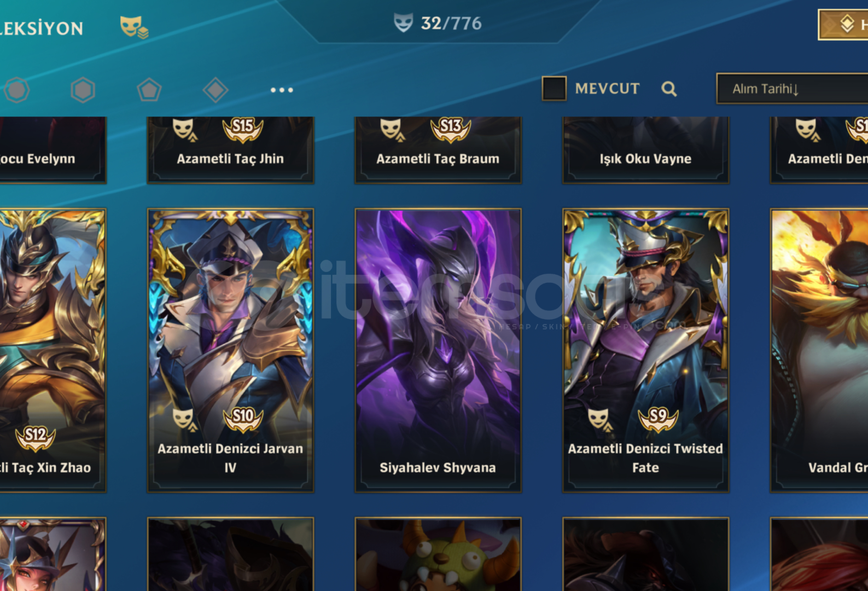Viewport: 868px width, 591px height.
Task: Select the first hexagon rarity filter
Action: (17, 90)
